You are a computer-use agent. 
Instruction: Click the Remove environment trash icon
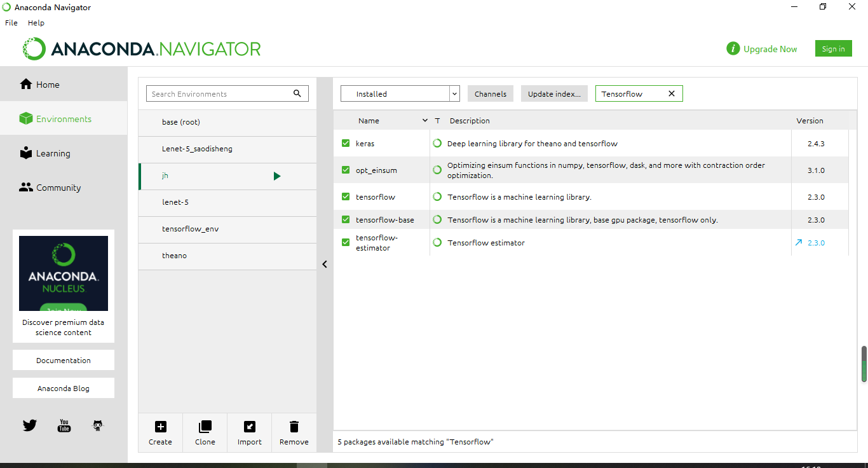pyautogui.click(x=294, y=427)
